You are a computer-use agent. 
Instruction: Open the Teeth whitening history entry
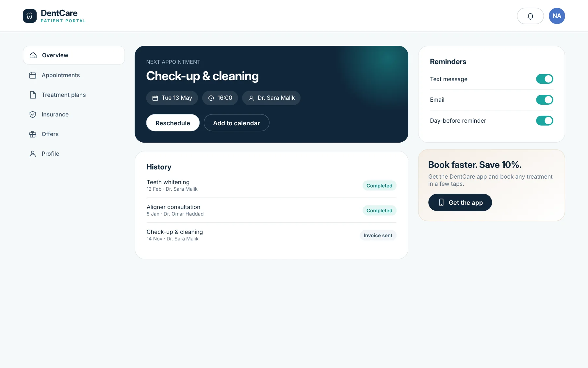(x=271, y=185)
